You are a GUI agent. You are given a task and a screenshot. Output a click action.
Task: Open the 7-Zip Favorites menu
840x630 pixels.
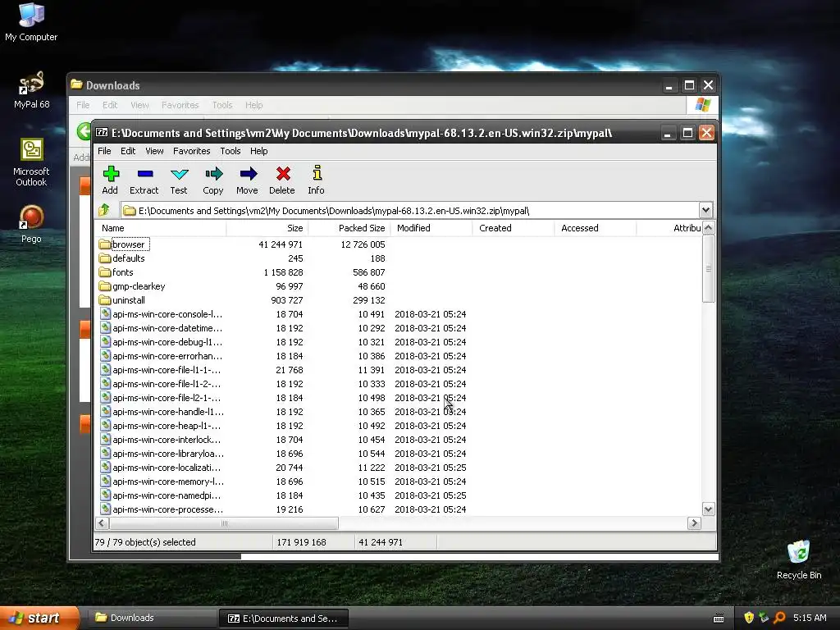(x=191, y=151)
